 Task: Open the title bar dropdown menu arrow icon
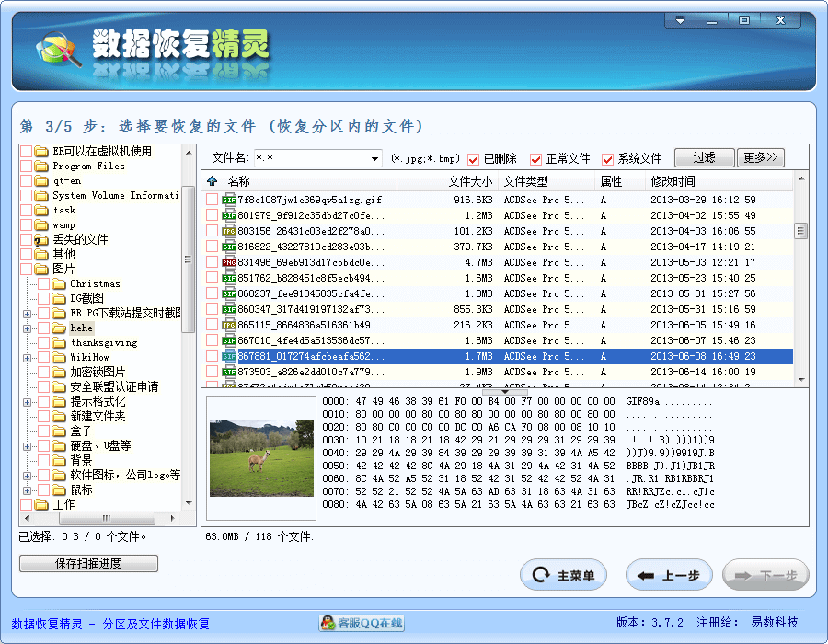(x=680, y=20)
